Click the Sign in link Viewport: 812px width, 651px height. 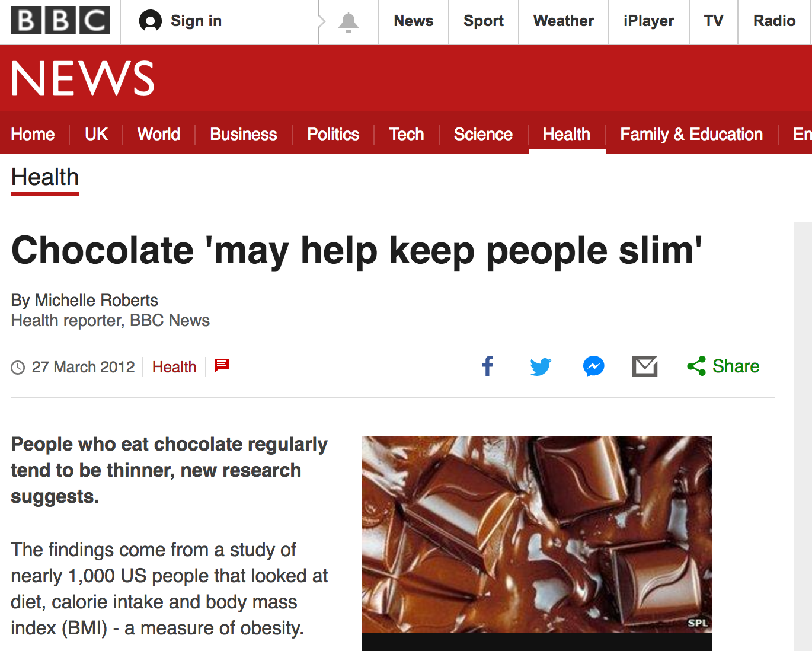(x=196, y=21)
